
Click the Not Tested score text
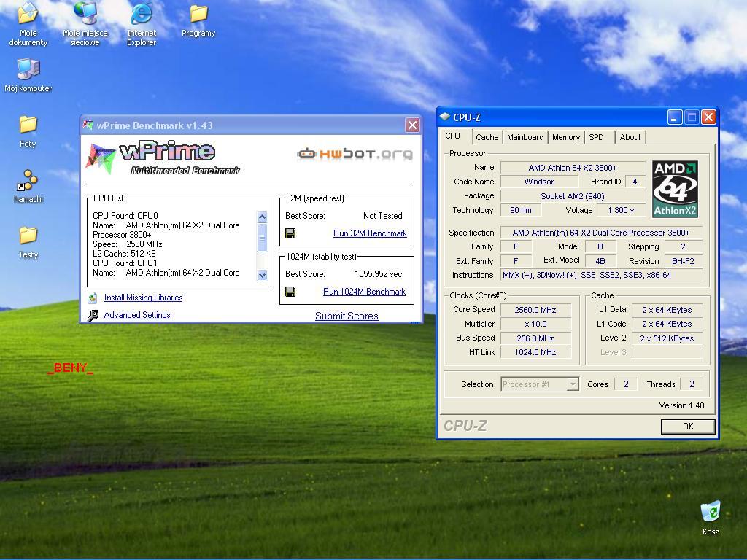(x=382, y=216)
